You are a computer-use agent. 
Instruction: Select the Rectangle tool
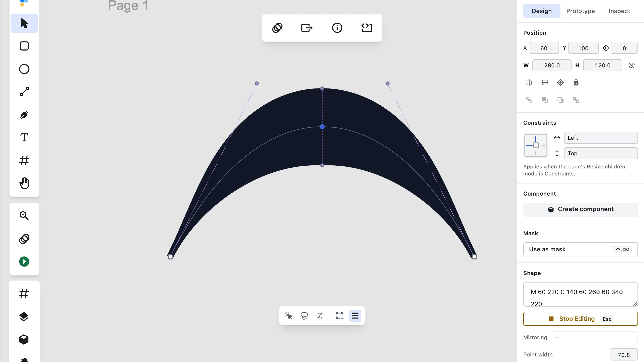pos(24,46)
